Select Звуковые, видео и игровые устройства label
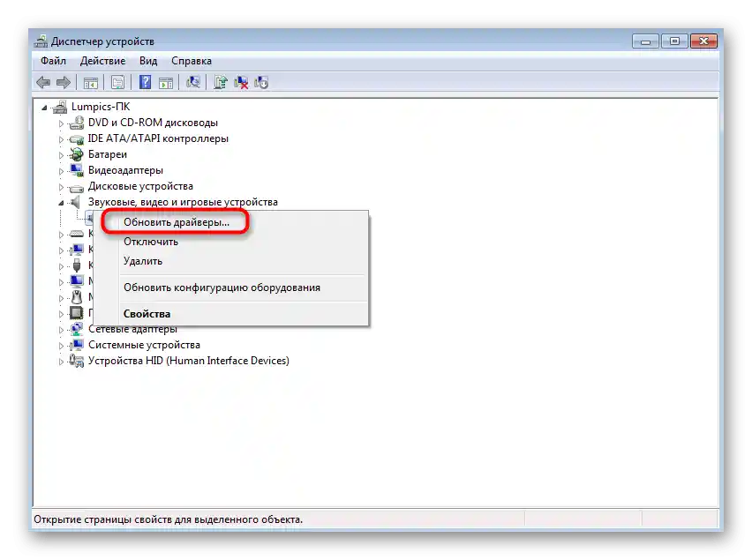 183,202
